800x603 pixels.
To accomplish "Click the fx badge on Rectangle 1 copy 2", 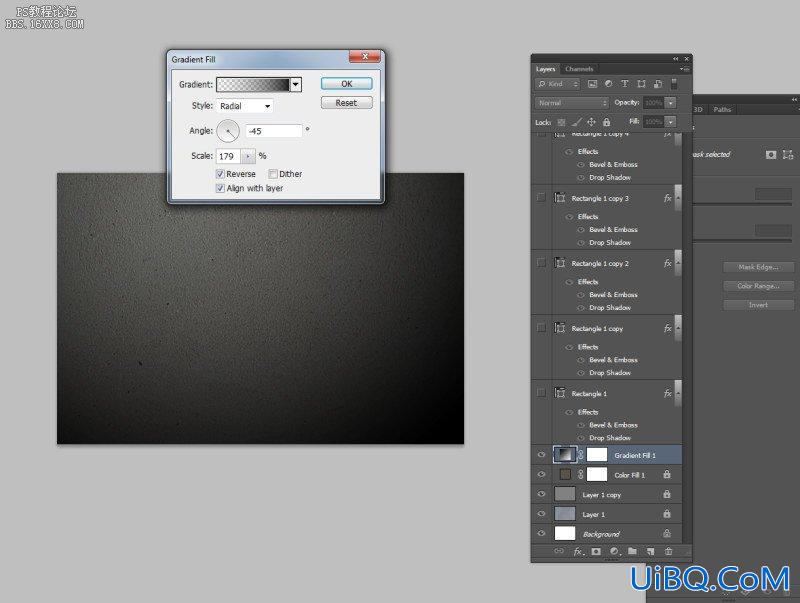I will 667,263.
